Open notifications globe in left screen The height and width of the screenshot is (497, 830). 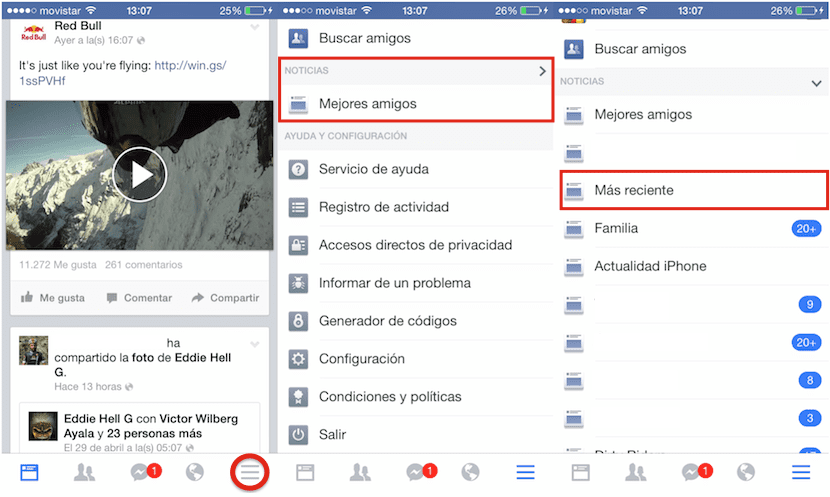click(x=195, y=472)
